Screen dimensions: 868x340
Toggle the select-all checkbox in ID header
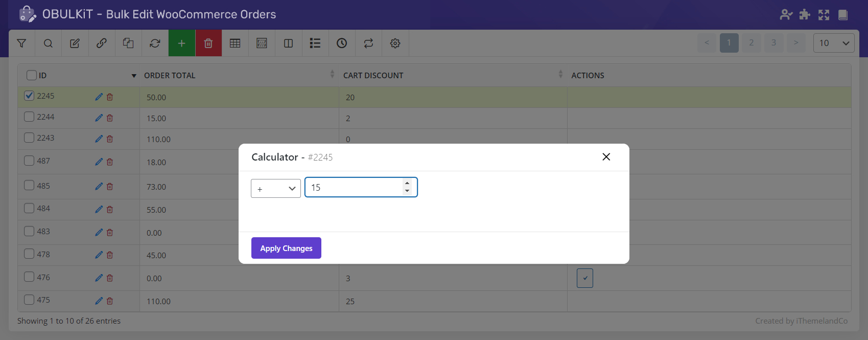click(x=32, y=75)
